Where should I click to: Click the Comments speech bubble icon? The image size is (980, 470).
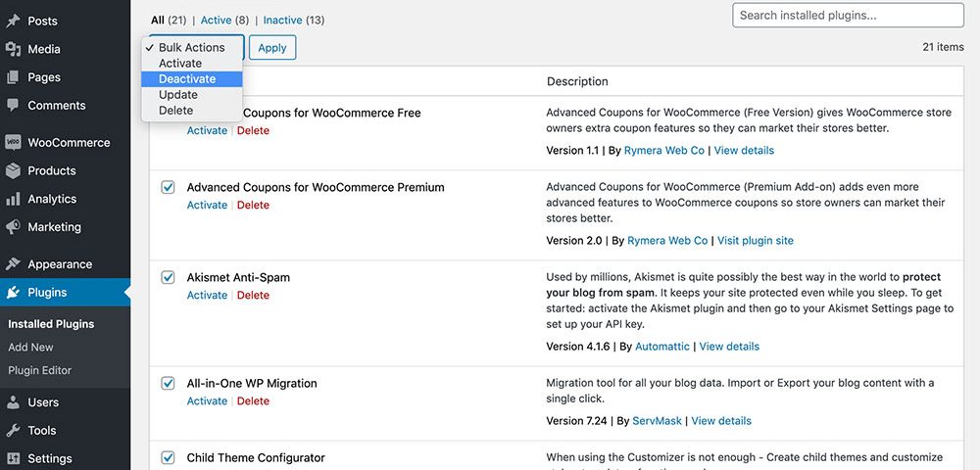coord(13,106)
